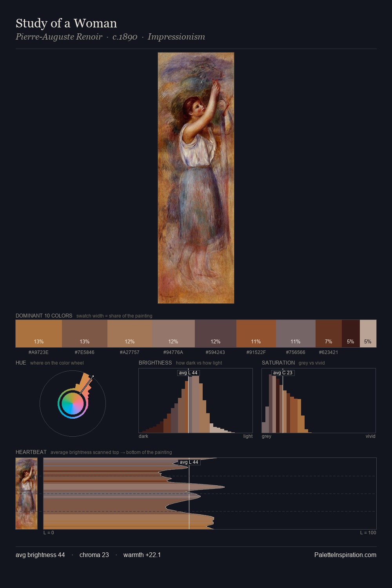
Task: Click the 'Impressionism' style label
Action: pyautogui.click(x=176, y=37)
